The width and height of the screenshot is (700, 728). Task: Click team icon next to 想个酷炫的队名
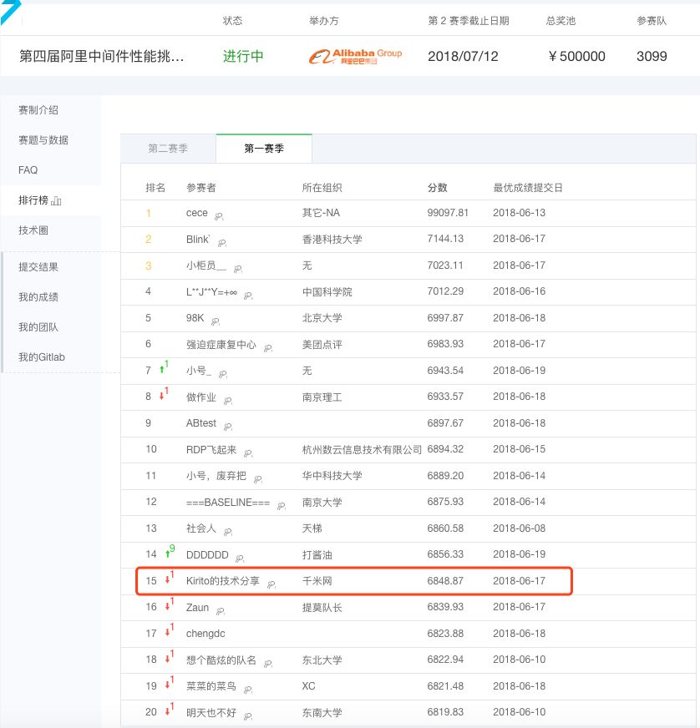point(268,664)
